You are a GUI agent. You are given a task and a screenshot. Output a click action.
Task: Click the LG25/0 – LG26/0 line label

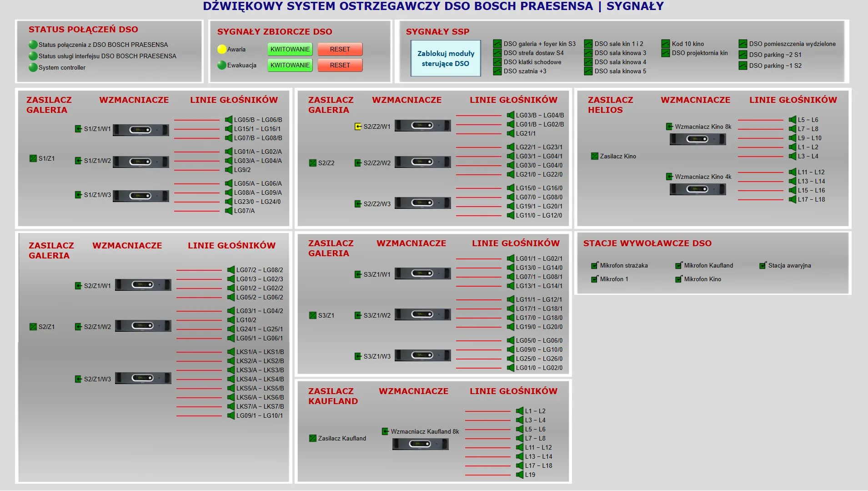[539, 359]
